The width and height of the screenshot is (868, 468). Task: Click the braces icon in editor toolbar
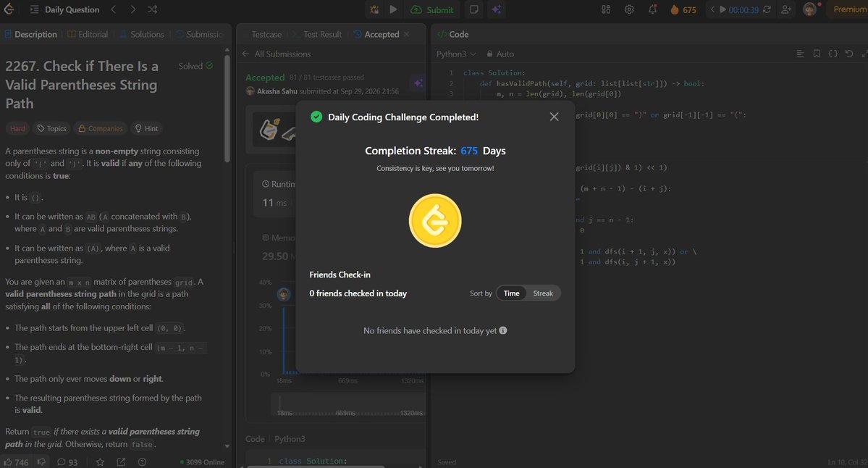(x=833, y=54)
